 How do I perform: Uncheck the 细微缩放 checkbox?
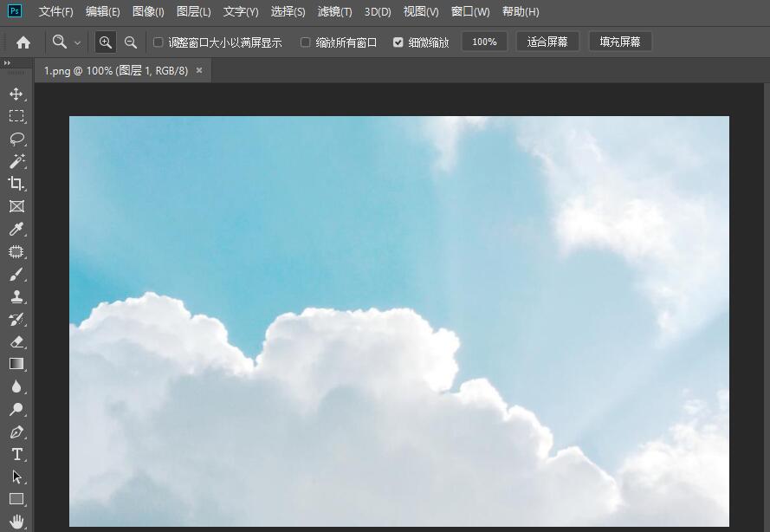[x=398, y=42]
